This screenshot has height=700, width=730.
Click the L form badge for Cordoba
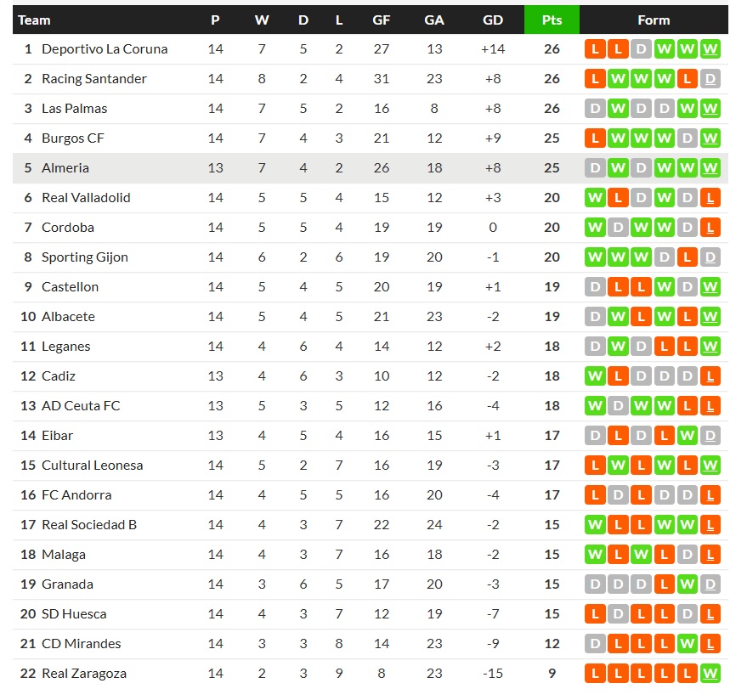[711, 228]
